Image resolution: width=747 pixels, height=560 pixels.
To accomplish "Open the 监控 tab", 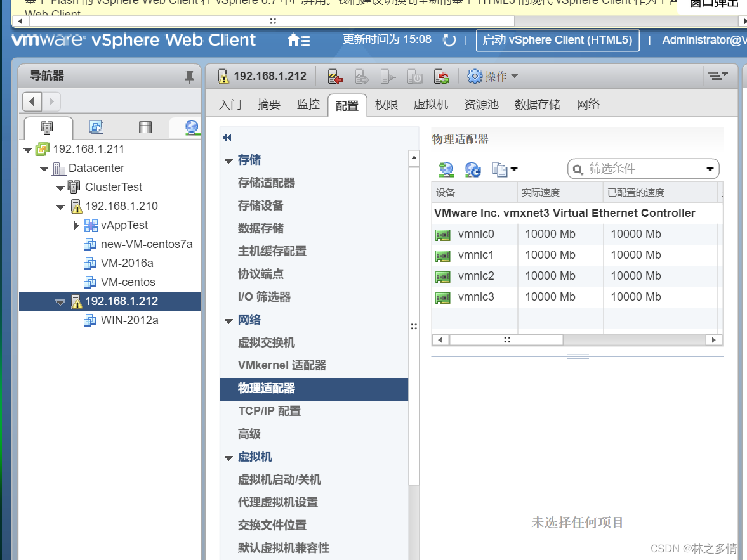I will pyautogui.click(x=308, y=105).
